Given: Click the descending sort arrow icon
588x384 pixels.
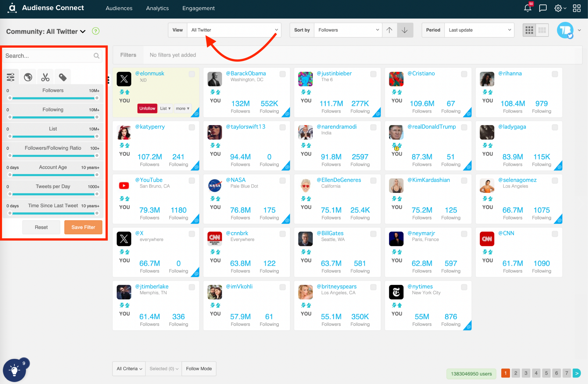Looking at the screenshot, I should pyautogui.click(x=404, y=30).
